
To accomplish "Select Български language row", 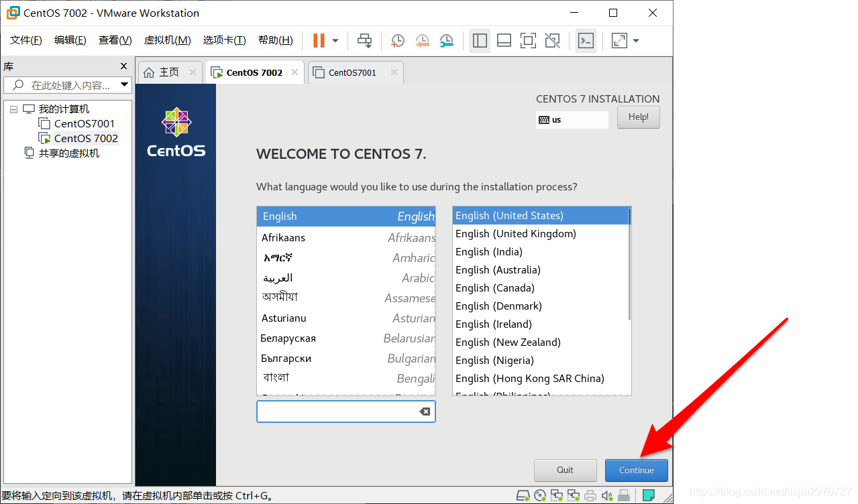I will tap(346, 358).
